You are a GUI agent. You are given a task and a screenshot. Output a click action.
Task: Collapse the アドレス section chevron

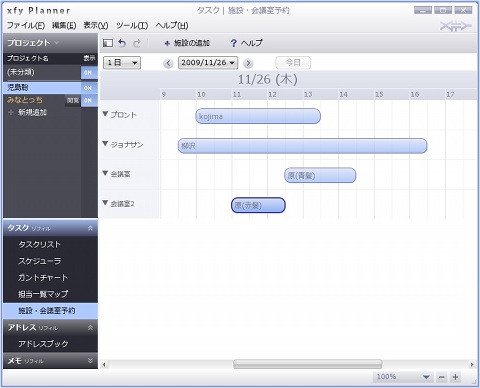pyautogui.click(x=90, y=328)
